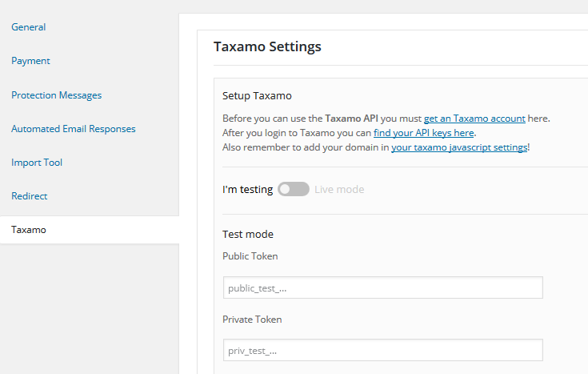The image size is (588, 374).
Task: Open 'your taxamo javascript settings' link
Action: 459,147
